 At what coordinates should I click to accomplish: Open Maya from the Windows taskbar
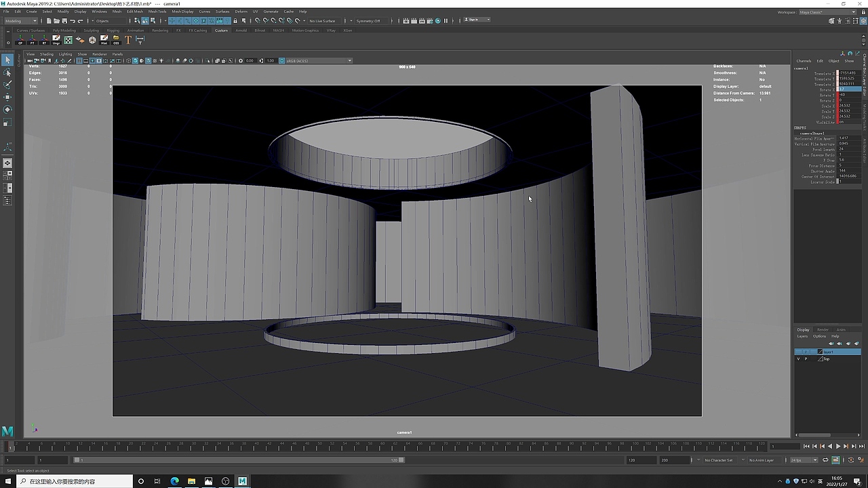242,481
